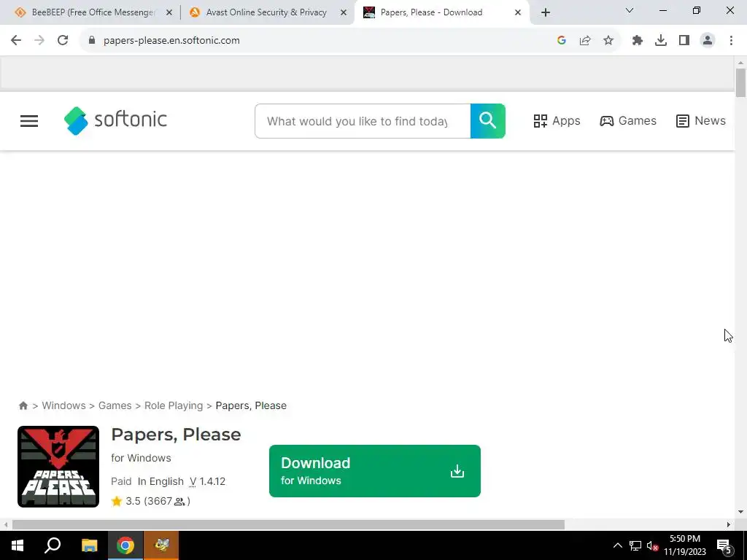747x560 pixels.
Task: Click the 'Paid' license text
Action: 121,481
